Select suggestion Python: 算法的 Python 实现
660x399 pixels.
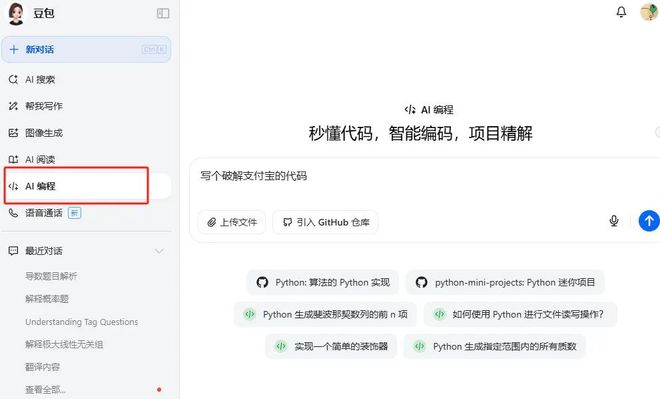pyautogui.click(x=323, y=282)
